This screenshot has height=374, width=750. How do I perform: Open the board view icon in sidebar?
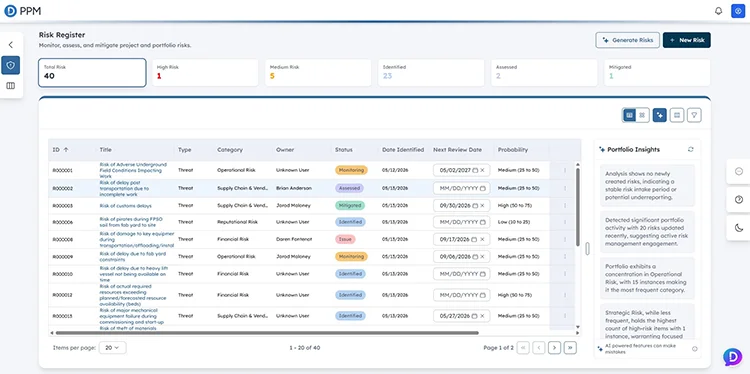11,86
